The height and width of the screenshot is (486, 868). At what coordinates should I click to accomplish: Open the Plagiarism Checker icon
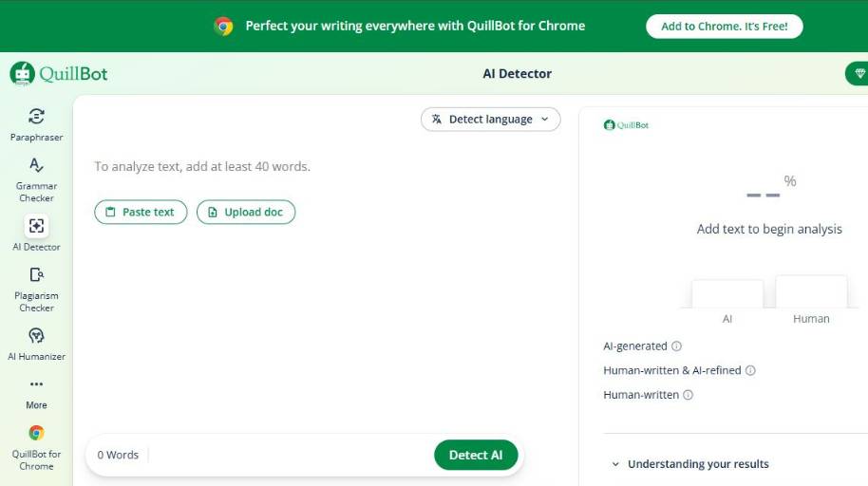click(36, 275)
